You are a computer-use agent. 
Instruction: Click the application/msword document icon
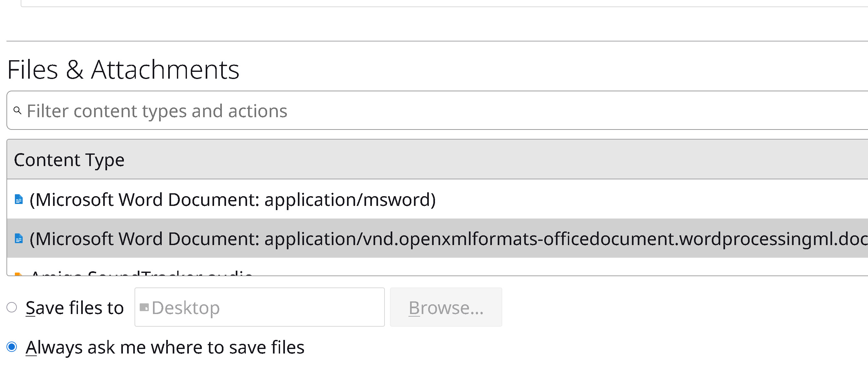(x=19, y=199)
